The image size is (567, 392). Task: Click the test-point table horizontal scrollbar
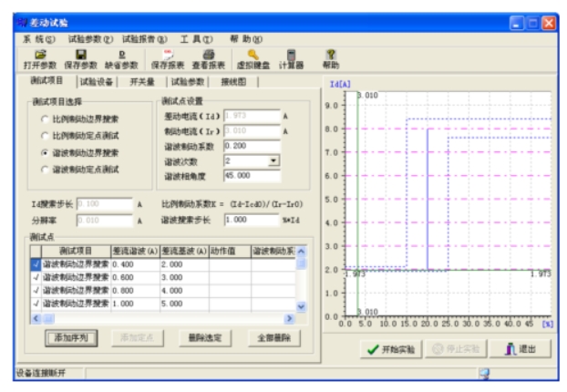164,318
